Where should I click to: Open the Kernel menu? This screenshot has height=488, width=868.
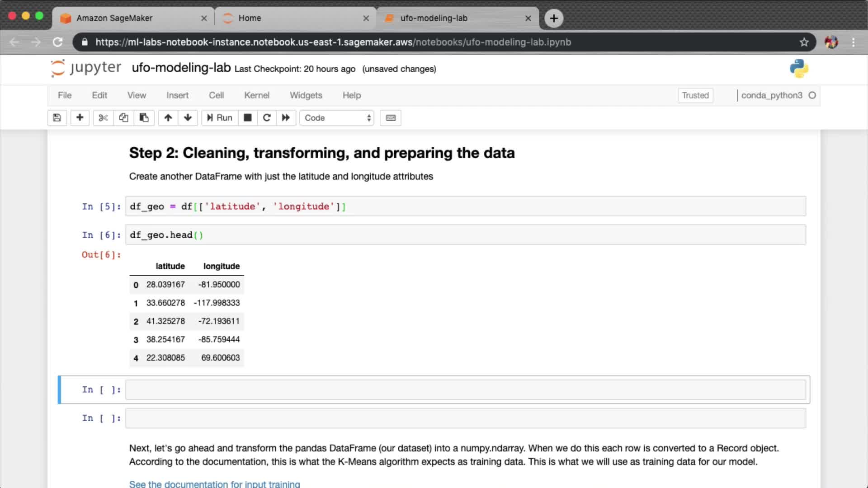(256, 95)
